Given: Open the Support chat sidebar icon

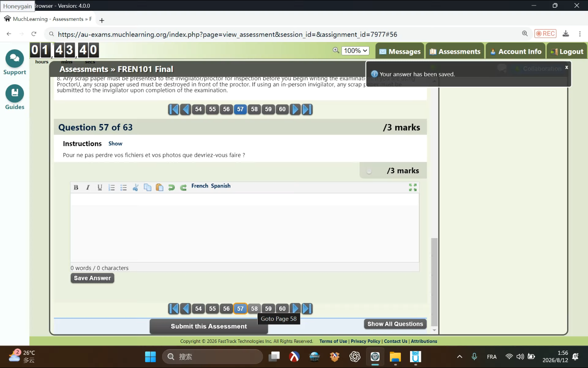Looking at the screenshot, I should (15, 63).
